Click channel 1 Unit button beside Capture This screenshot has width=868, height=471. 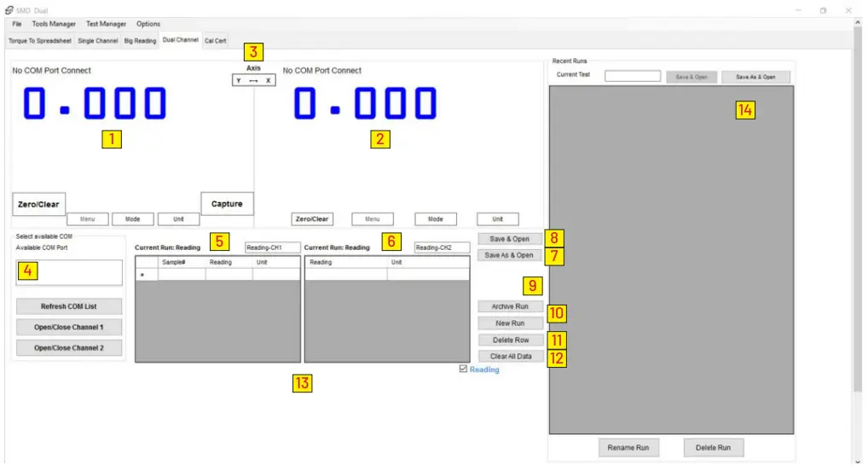[x=178, y=219]
